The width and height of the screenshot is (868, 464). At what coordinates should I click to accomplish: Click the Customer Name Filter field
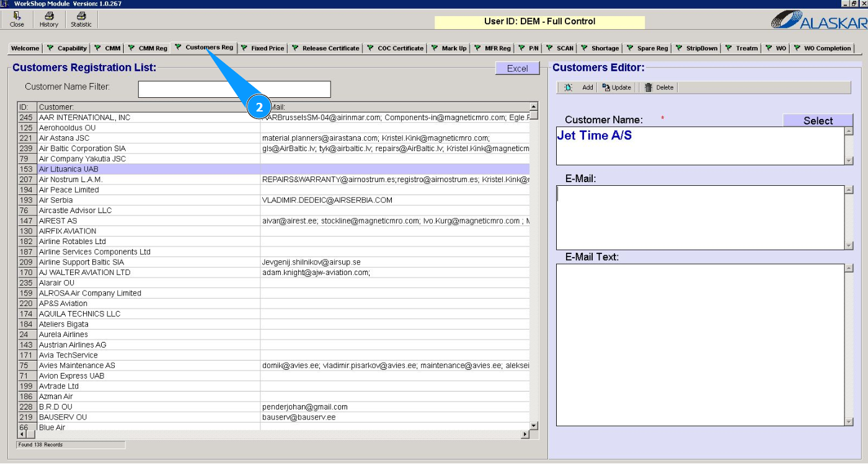pyautogui.click(x=234, y=89)
